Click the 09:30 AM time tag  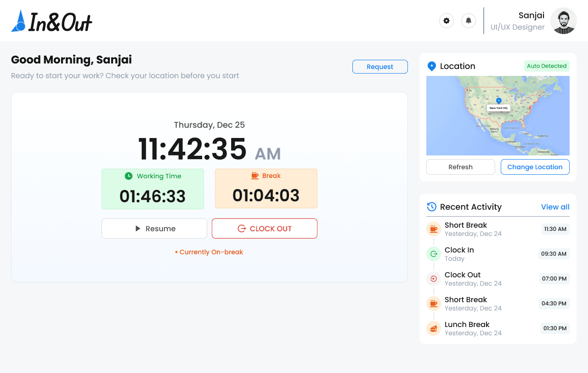click(554, 254)
